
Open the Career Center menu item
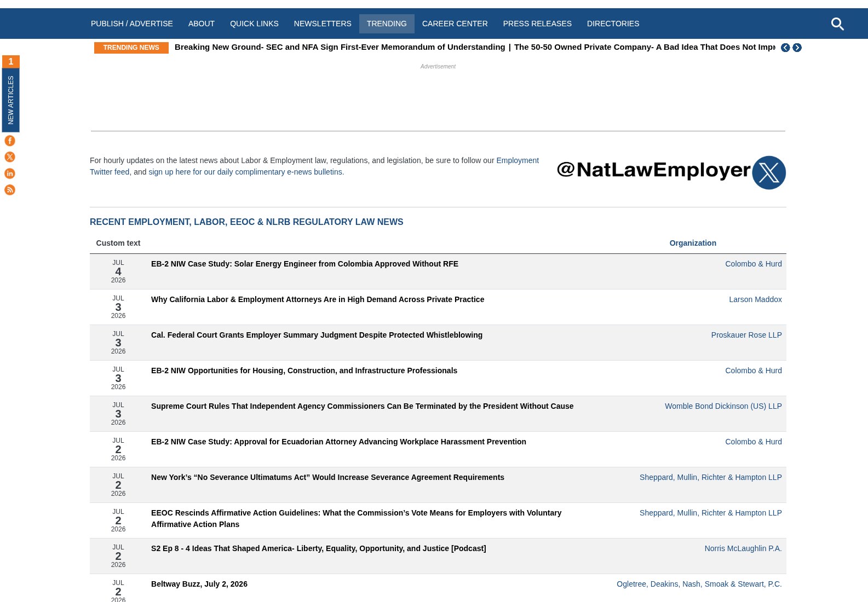[455, 24]
